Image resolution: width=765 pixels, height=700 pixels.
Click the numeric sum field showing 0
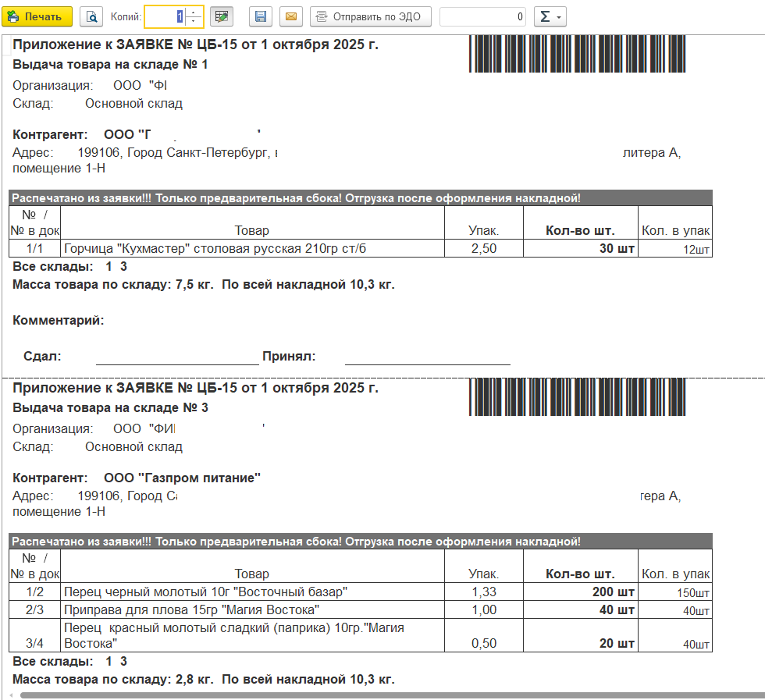point(482,16)
